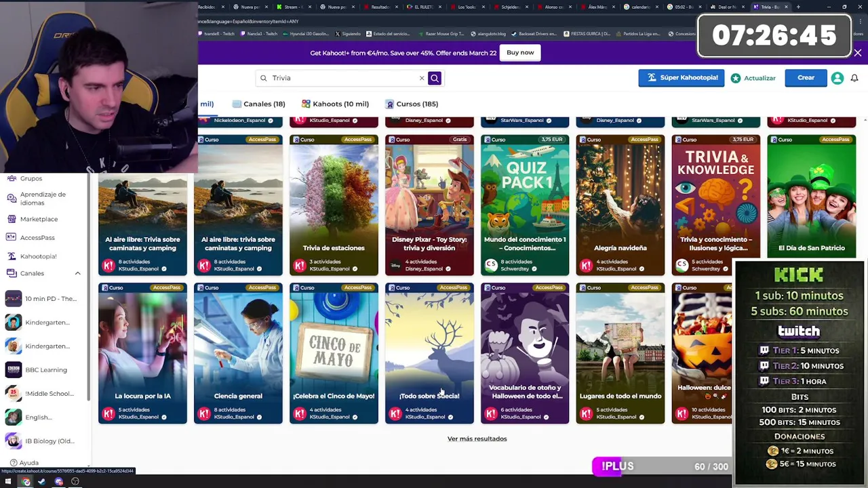Screen dimensions: 868x488
Task: Open the OBS taskbar icon
Action: pyautogui.click(x=75, y=482)
